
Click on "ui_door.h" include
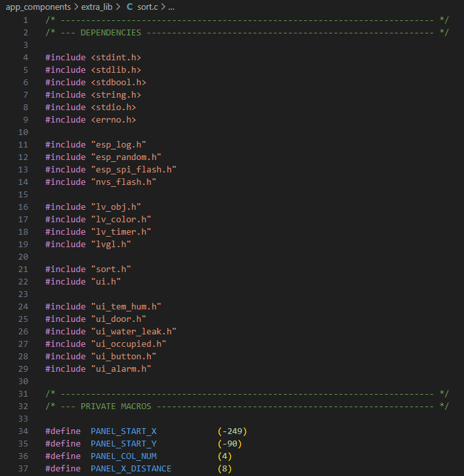click(119, 319)
